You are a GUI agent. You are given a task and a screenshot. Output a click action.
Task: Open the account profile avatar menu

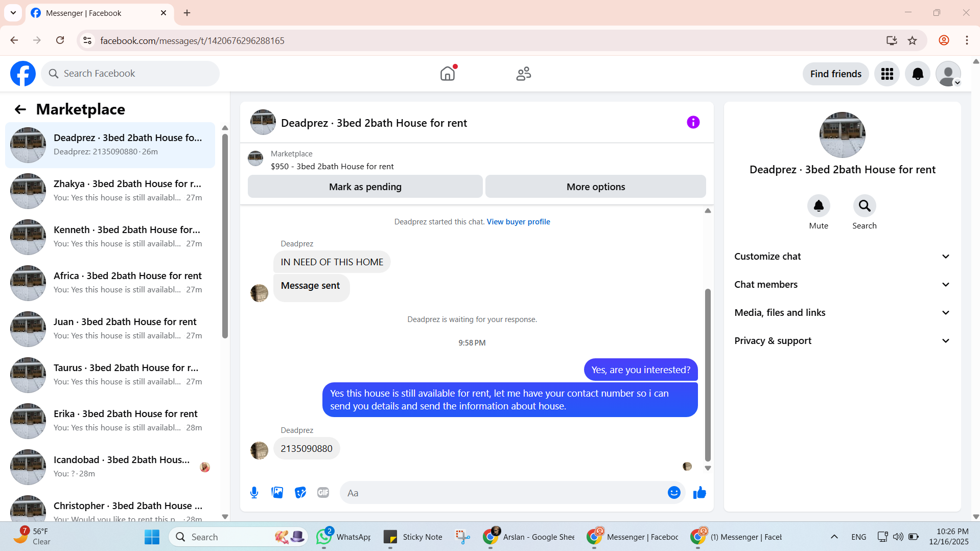(948, 74)
